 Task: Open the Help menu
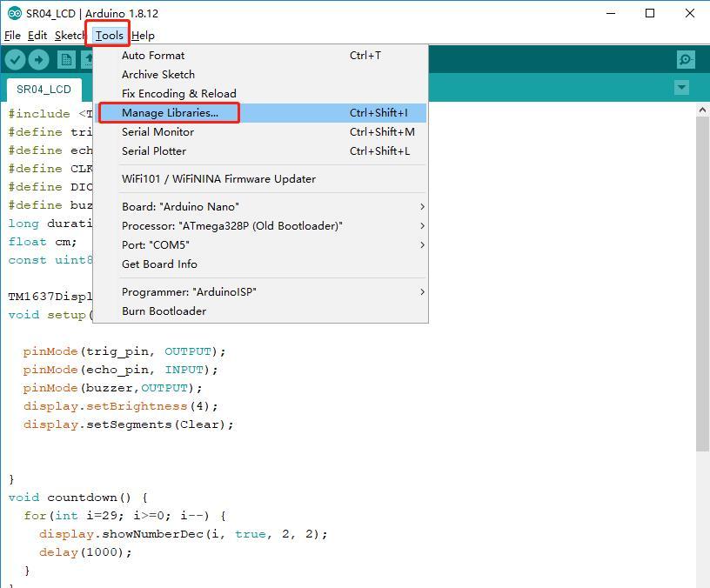point(143,36)
